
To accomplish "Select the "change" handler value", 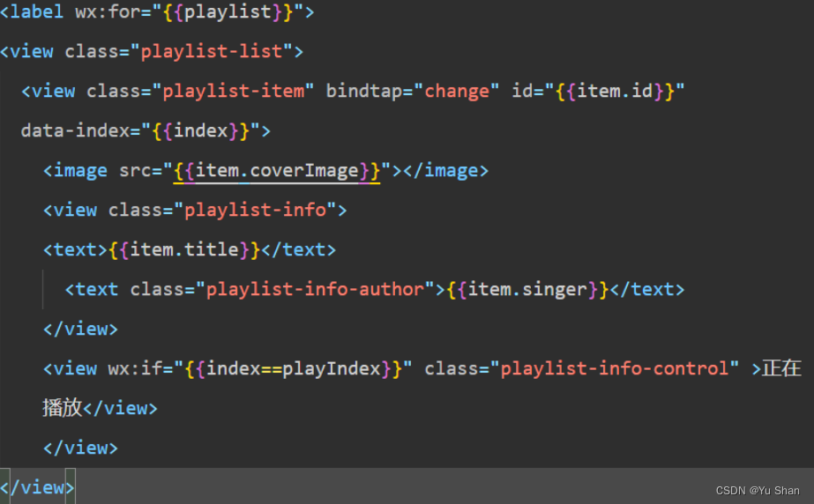I will click(457, 92).
